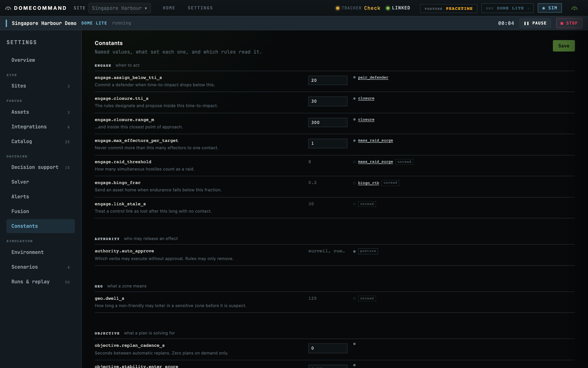Click the unread tag on geo.dwell_s

click(367, 298)
